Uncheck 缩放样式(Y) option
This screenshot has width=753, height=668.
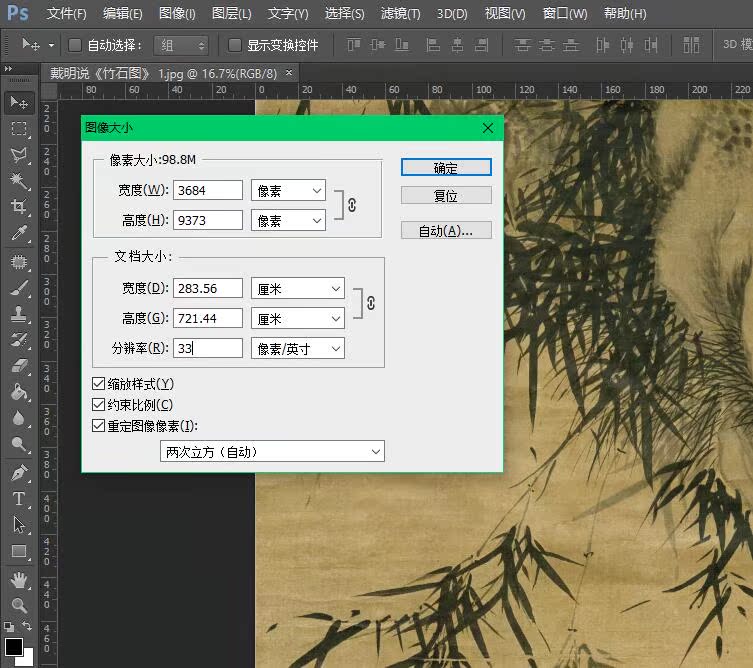pos(98,384)
